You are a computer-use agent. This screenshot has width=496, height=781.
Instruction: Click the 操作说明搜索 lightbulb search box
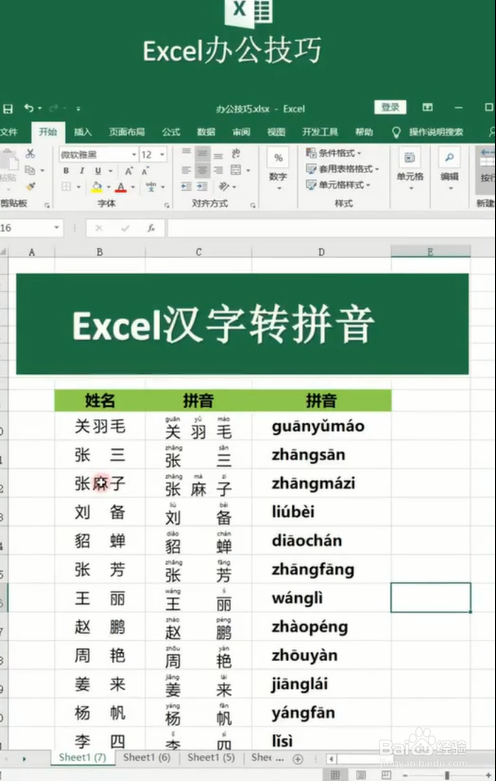tap(428, 132)
